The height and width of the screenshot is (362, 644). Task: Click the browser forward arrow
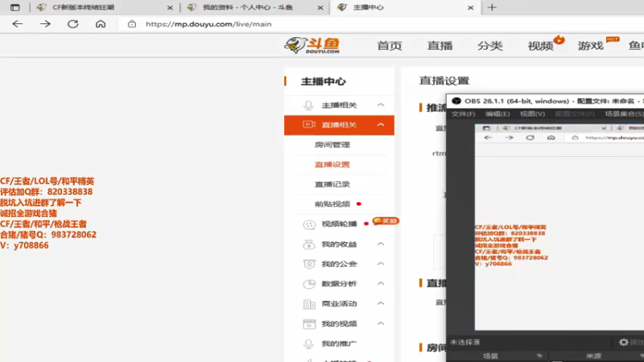[45, 24]
